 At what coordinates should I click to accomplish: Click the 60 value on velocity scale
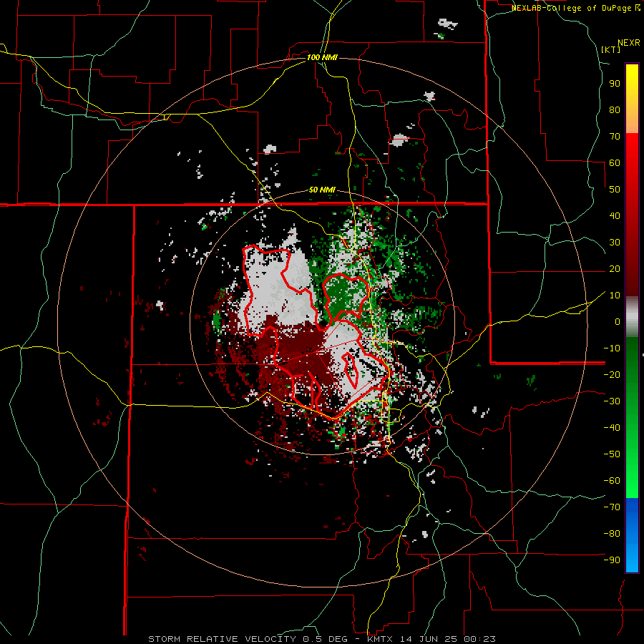click(615, 163)
